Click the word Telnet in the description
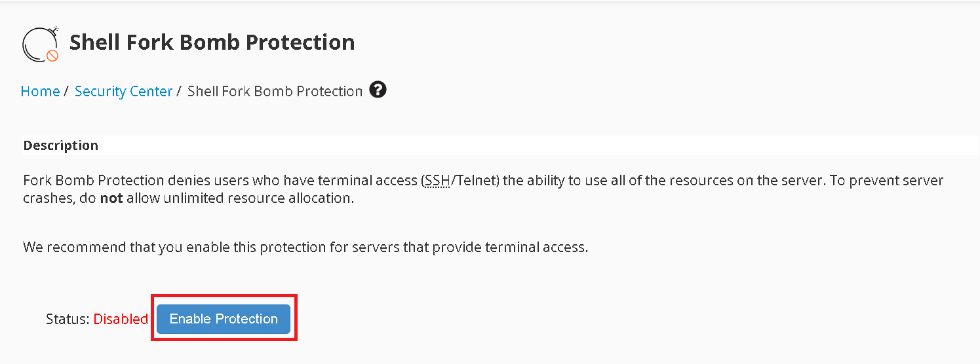This screenshot has height=364, width=980. [477, 181]
